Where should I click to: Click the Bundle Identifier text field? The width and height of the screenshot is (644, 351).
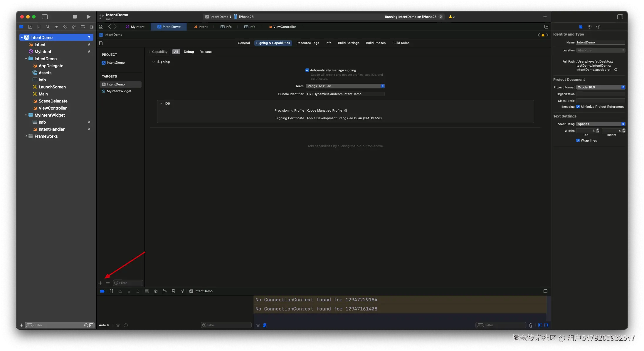coord(345,94)
